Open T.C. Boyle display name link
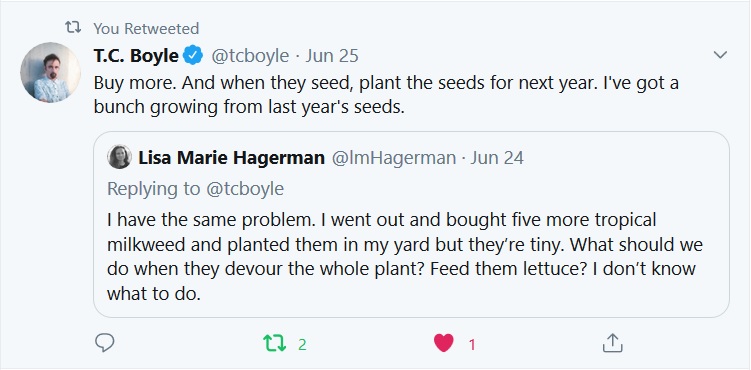 [x=136, y=56]
